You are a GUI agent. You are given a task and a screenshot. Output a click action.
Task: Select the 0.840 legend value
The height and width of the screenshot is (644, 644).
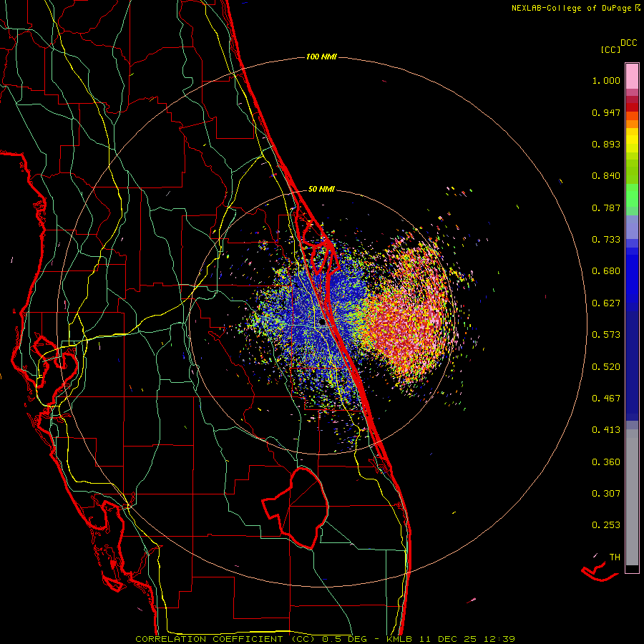click(x=606, y=176)
